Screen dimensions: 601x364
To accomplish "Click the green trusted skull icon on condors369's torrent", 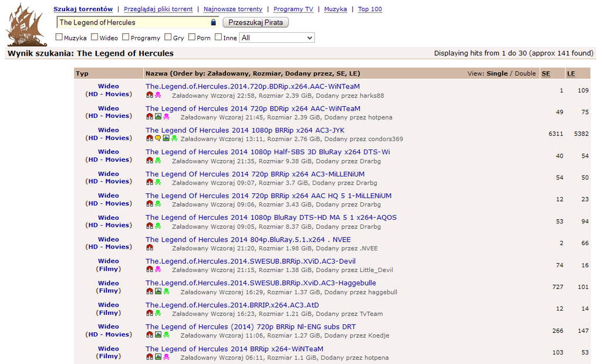I will click(x=173, y=138).
